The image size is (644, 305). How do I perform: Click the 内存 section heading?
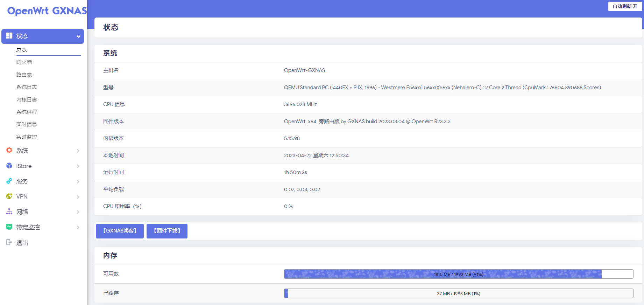[x=110, y=256]
